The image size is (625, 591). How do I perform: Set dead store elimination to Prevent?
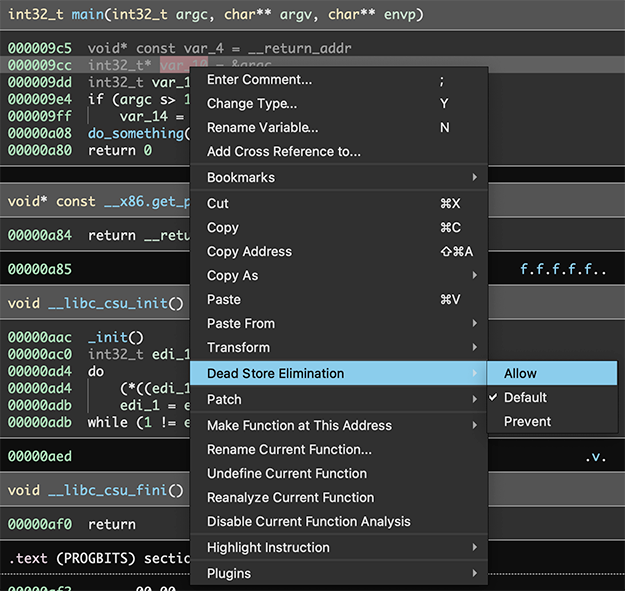tap(552, 421)
